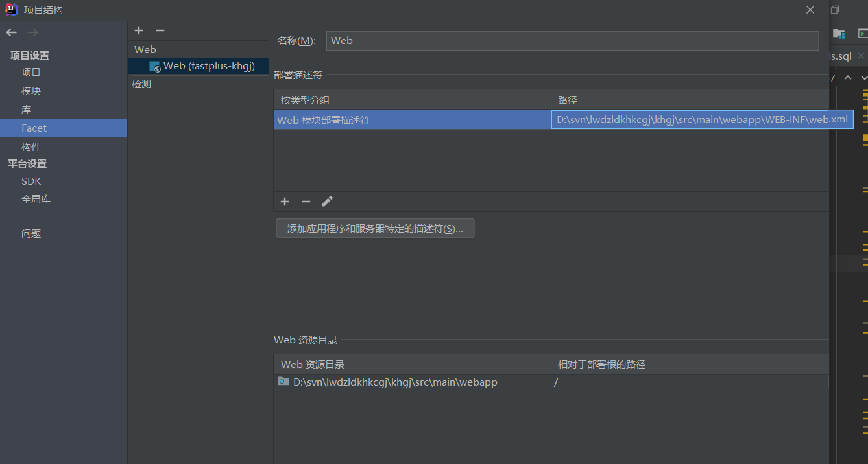Click the down chevron in the editor toolbar
Screen dimensions: 868x464
pos(863,77)
